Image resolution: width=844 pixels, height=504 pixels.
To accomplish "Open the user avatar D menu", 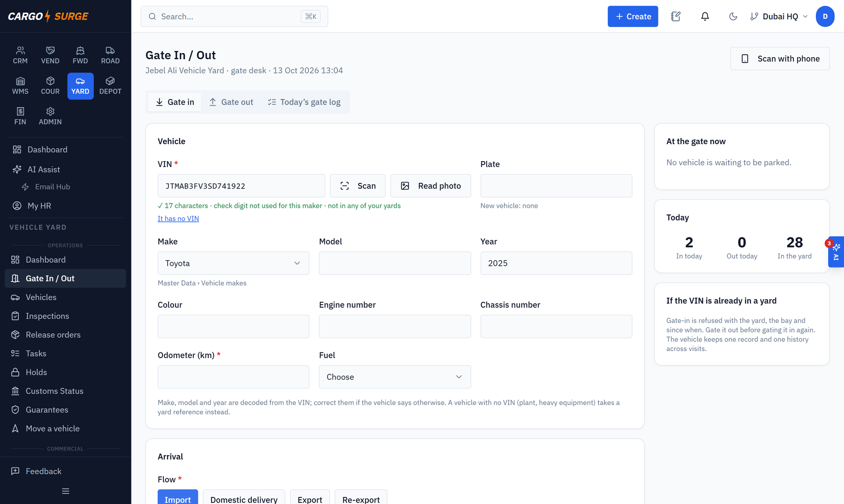I will tap(825, 16).
